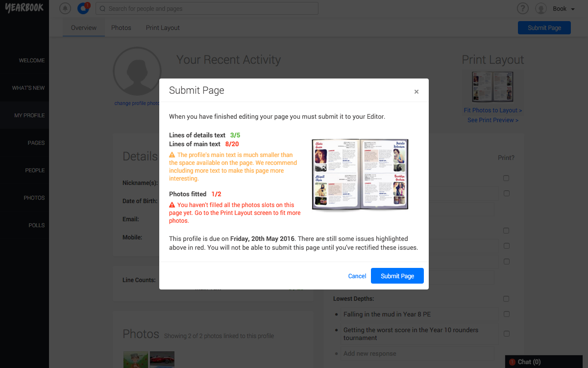
Task: Toggle the Lowest Depths print checkbox
Action: coord(506,299)
